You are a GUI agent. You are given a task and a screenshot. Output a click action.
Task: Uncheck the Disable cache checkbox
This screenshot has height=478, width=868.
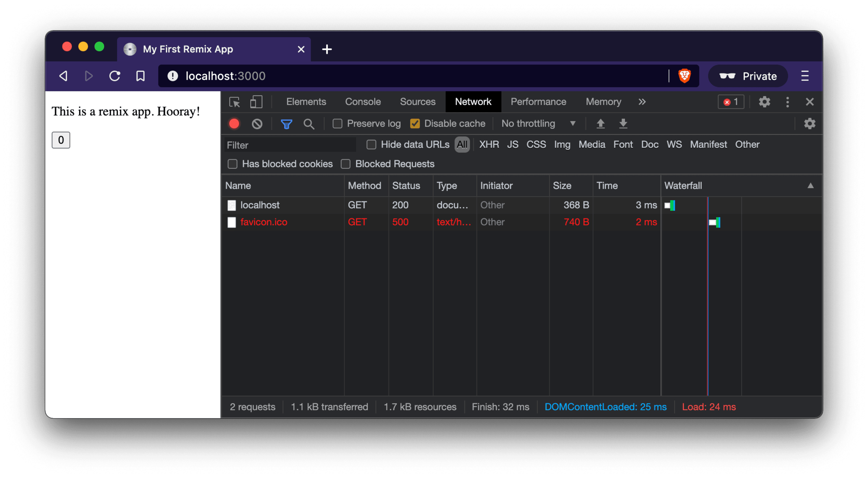[415, 124]
